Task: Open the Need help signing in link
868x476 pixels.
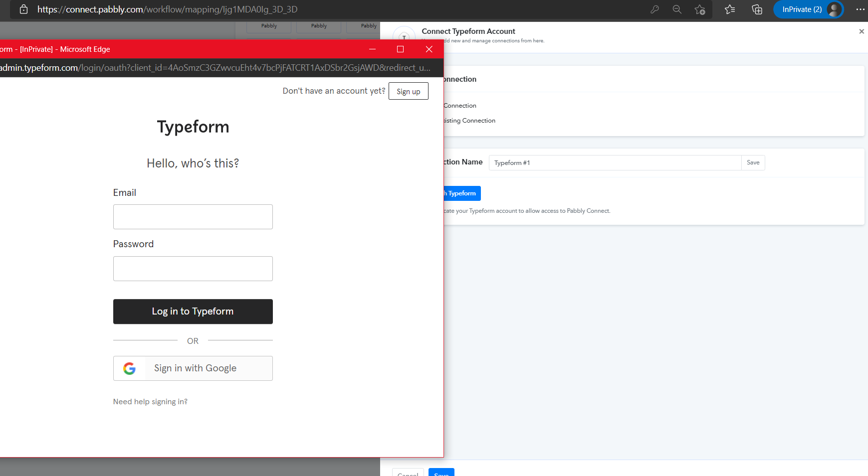Action: 150,402
